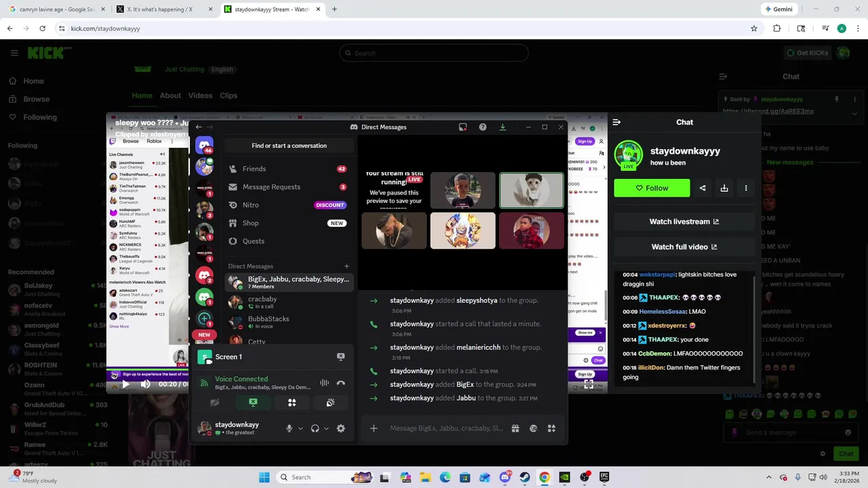Open BubbaStacks direct message
Image resolution: width=868 pixels, height=488 pixels.
(x=289, y=322)
